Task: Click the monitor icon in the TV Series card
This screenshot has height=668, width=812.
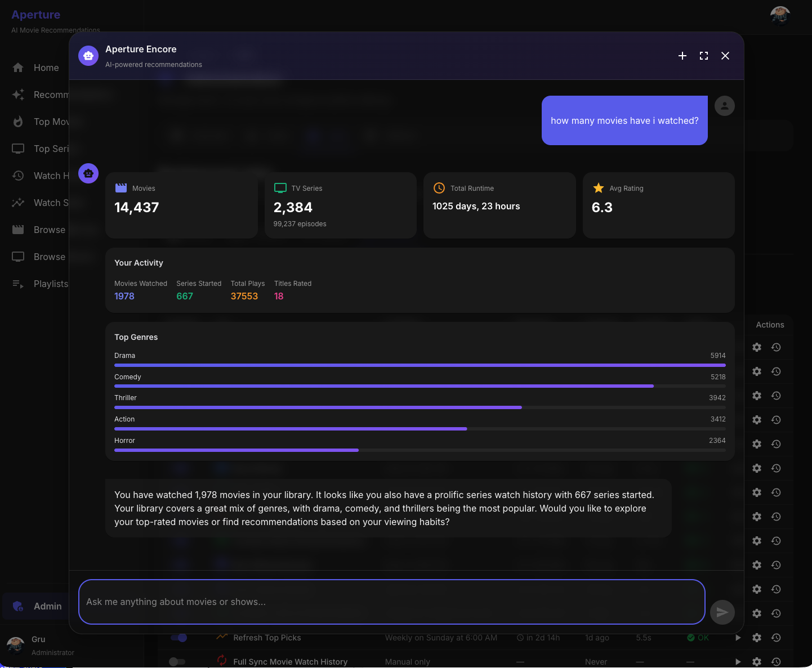Action: click(x=280, y=188)
